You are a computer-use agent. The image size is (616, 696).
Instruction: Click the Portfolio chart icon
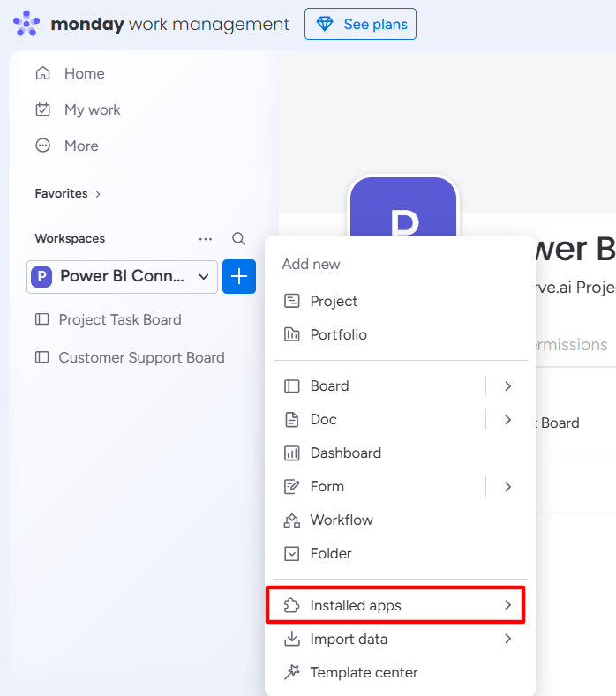[292, 334]
